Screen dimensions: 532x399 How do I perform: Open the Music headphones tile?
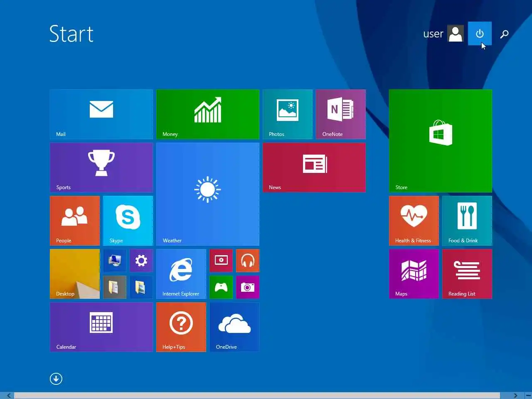point(248,261)
